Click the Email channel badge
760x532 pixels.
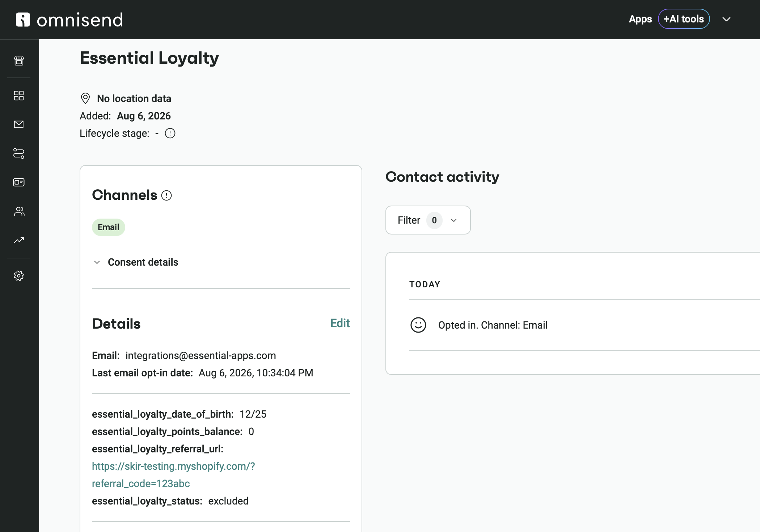[x=109, y=227]
